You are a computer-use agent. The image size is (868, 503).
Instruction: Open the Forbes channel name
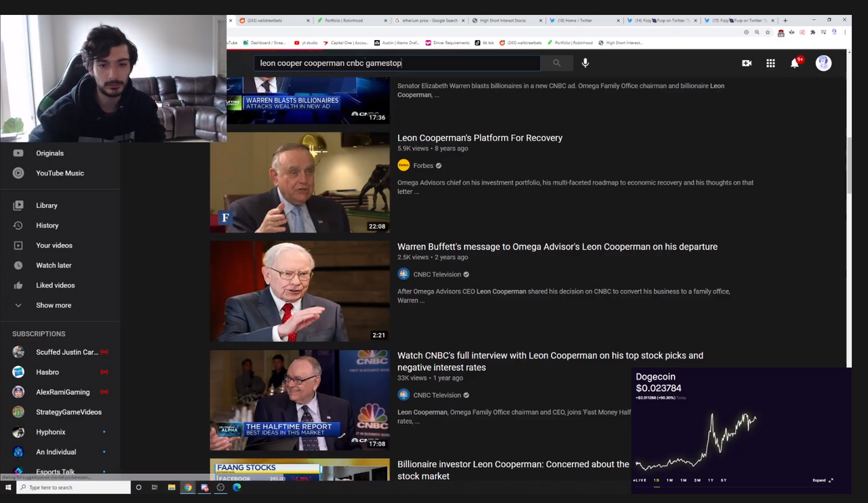coord(423,165)
